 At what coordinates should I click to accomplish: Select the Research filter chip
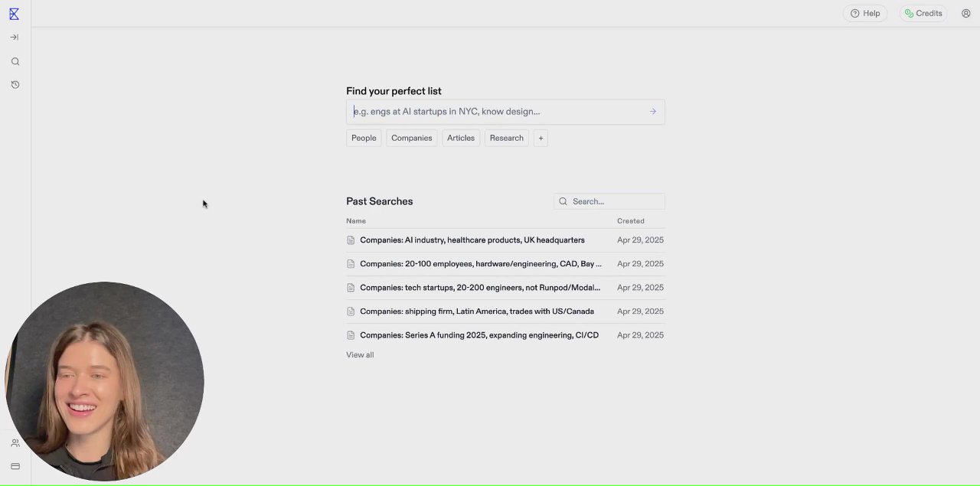pos(506,139)
